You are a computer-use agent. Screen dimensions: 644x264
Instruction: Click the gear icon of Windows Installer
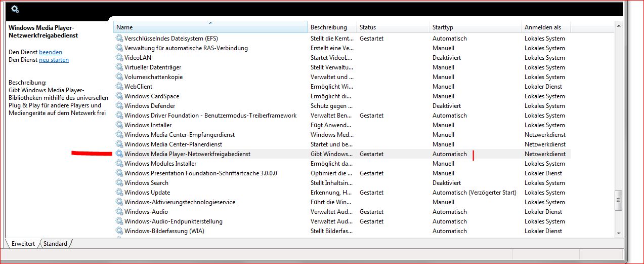[x=119, y=125]
